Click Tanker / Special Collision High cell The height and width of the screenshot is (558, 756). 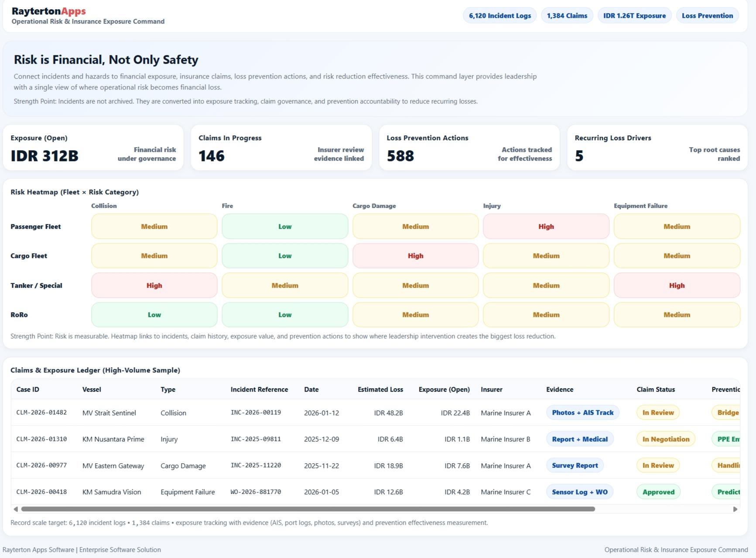(154, 286)
